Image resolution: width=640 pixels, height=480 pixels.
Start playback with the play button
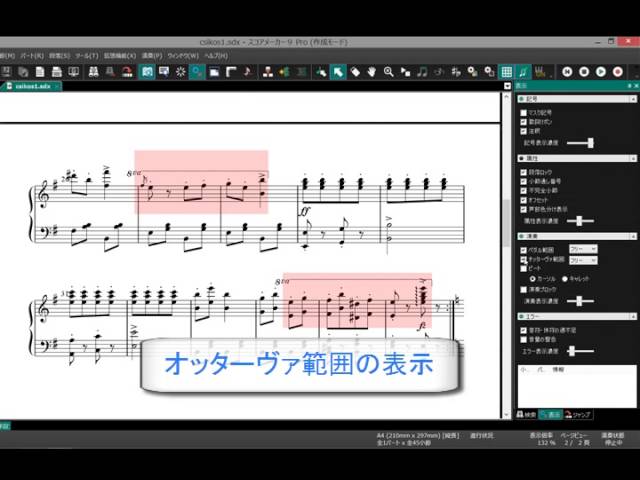(x=601, y=72)
